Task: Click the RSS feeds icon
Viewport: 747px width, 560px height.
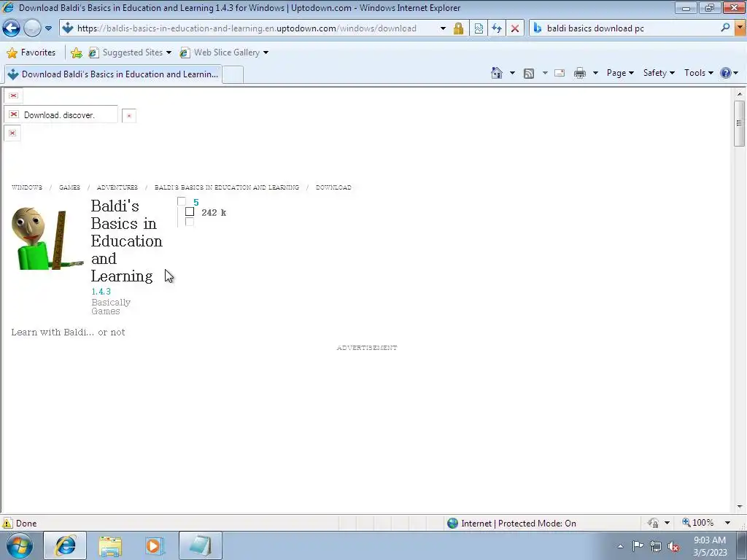Action: 529,73
